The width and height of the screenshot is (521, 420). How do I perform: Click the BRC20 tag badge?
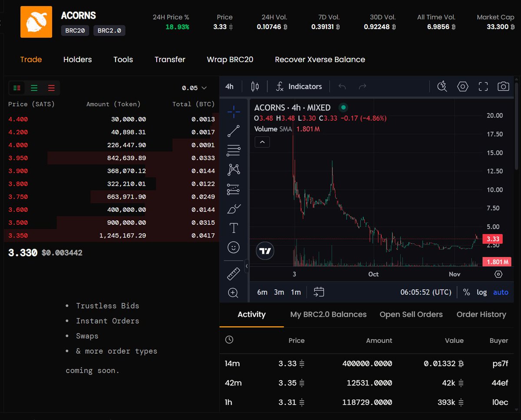click(75, 31)
